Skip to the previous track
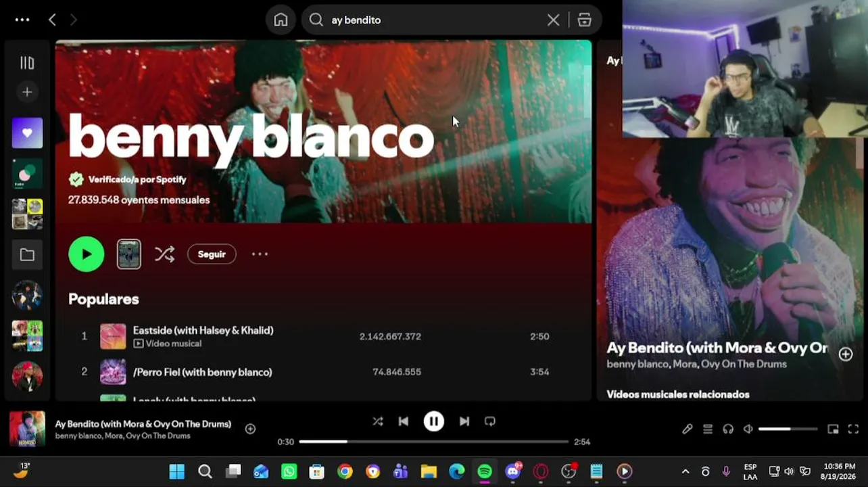 coord(404,421)
